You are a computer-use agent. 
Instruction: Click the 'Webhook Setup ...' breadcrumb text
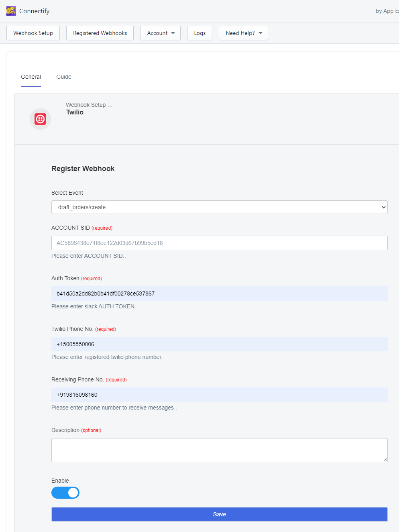(89, 105)
